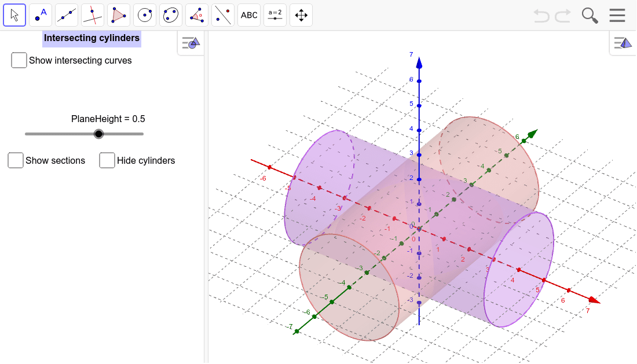
Task: Enable the Show sections checkbox
Action: pyautogui.click(x=16, y=160)
